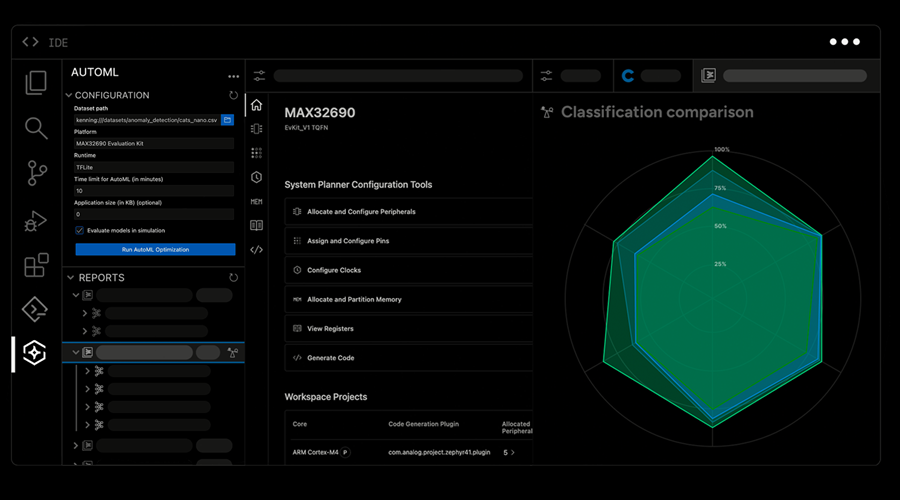Open the MEM icon in planner sidebar

click(257, 201)
